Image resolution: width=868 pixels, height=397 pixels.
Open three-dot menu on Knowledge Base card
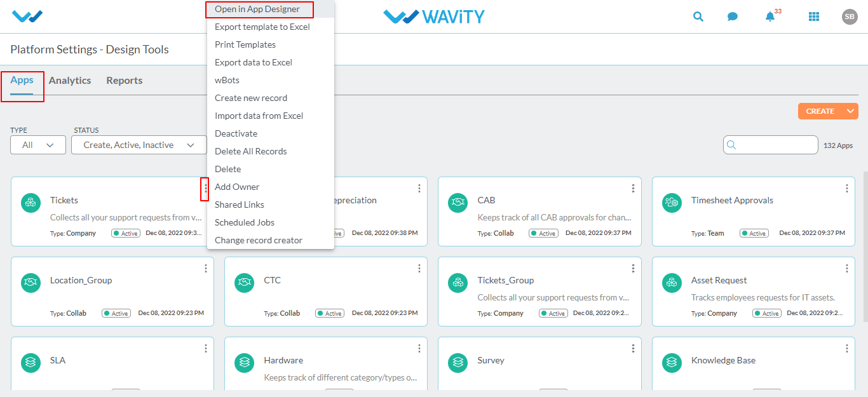846,349
